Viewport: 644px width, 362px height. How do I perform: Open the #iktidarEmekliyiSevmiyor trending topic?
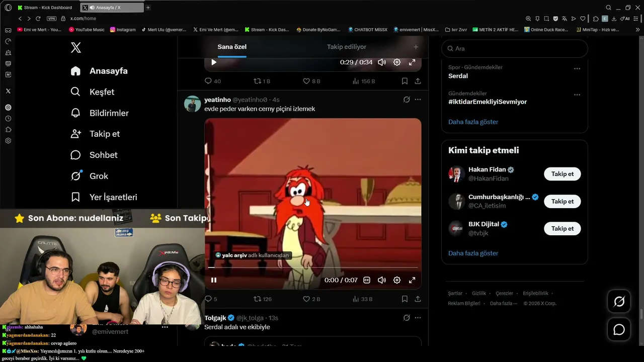coord(488,102)
